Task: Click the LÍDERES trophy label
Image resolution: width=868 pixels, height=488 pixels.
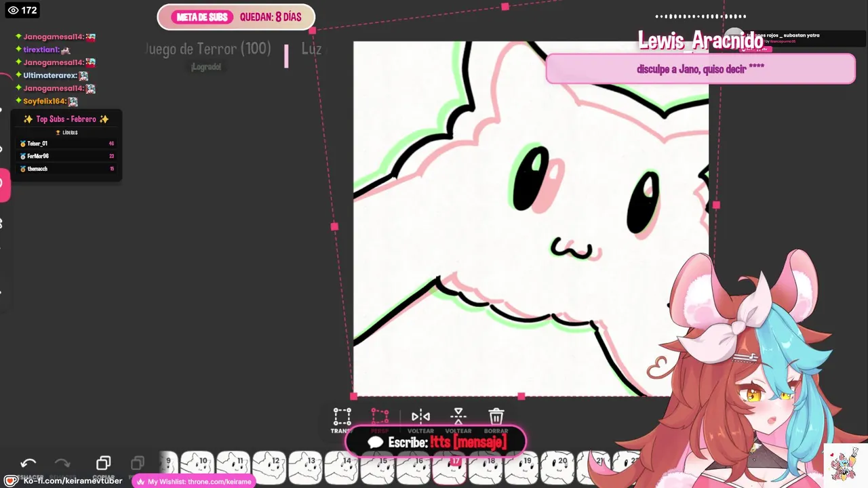Action: pos(66,133)
